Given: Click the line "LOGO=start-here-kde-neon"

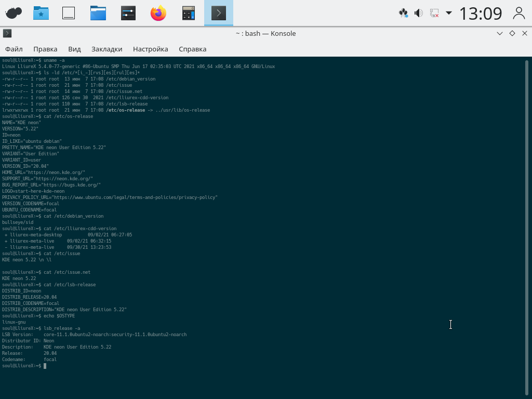Looking at the screenshot, I should [33, 191].
